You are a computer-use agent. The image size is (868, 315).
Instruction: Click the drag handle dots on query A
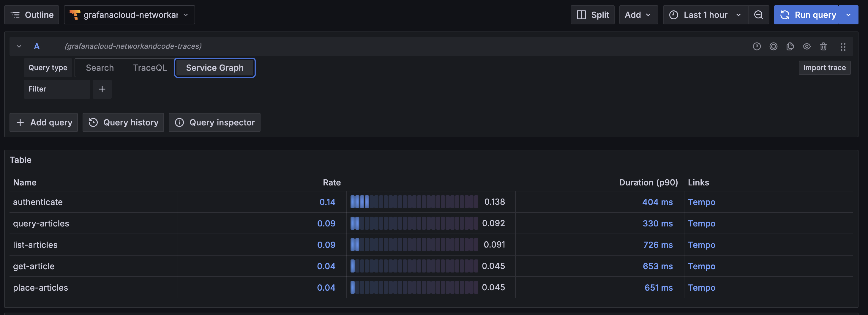tap(843, 47)
